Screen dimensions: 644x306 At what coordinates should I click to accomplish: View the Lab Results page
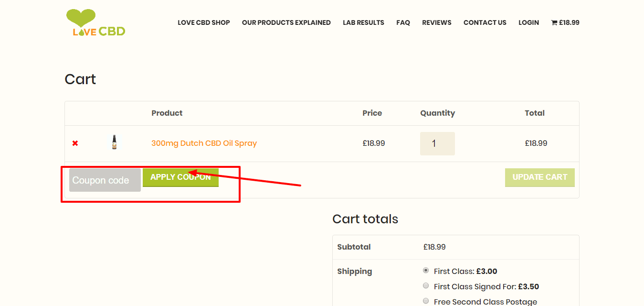coord(363,22)
